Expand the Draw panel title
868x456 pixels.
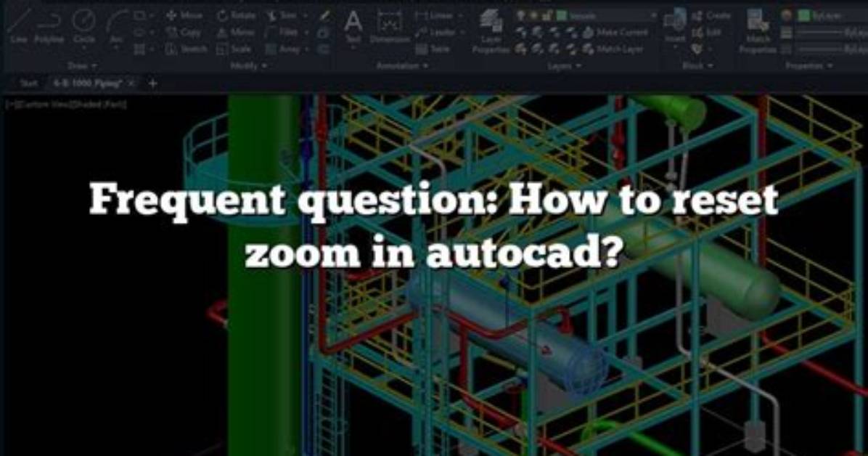83,66
